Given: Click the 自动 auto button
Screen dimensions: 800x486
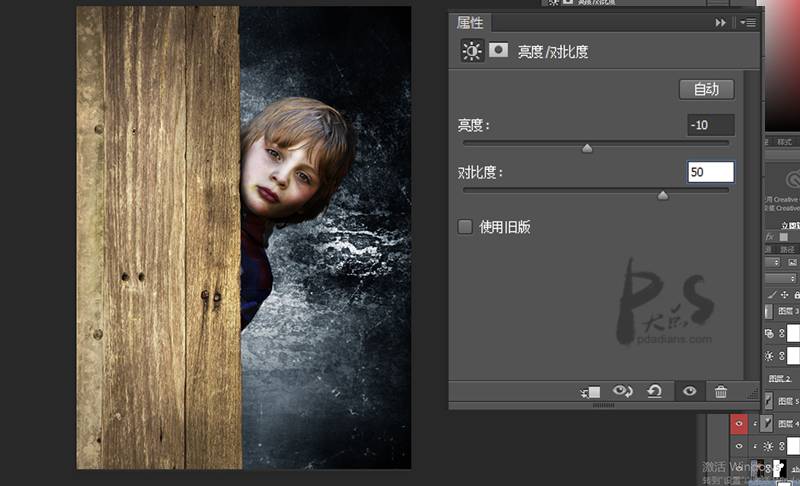Looking at the screenshot, I should click(707, 89).
